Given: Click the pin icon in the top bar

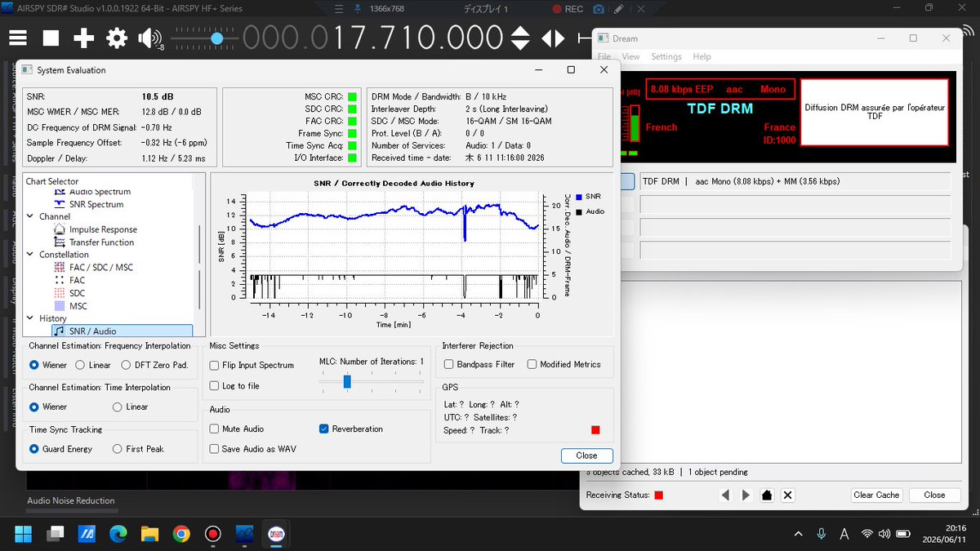Looking at the screenshot, I should click(x=357, y=9).
